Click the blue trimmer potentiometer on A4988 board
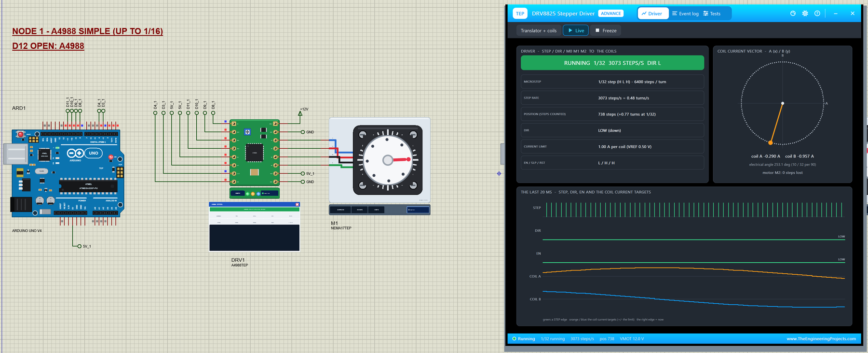 pos(247,132)
